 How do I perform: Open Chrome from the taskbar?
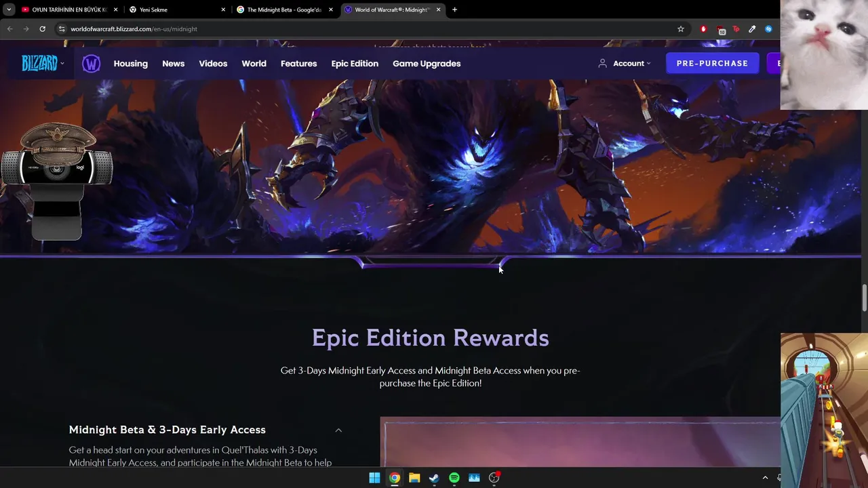click(395, 478)
